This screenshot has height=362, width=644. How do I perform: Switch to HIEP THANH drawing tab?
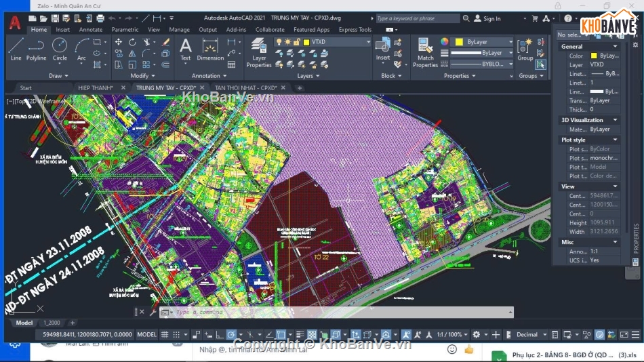point(96,88)
